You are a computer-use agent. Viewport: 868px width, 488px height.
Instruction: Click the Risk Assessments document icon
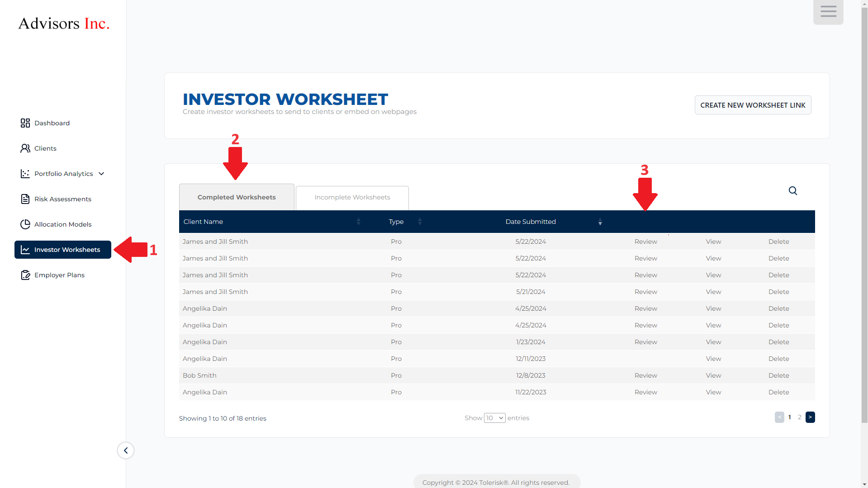[x=25, y=199]
